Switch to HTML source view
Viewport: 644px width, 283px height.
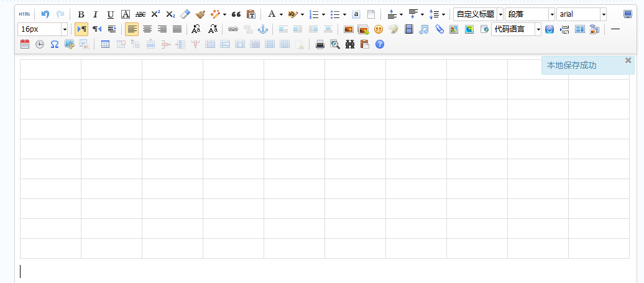(x=24, y=14)
